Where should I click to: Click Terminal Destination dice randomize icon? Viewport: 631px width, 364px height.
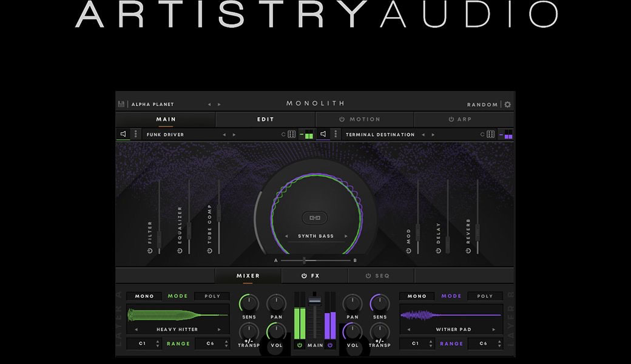coord(491,134)
